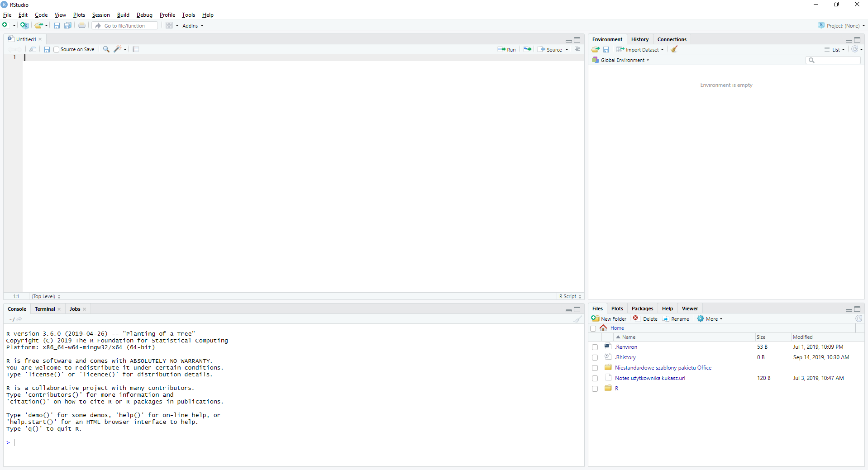Check the select-all files checkbox

click(593, 328)
